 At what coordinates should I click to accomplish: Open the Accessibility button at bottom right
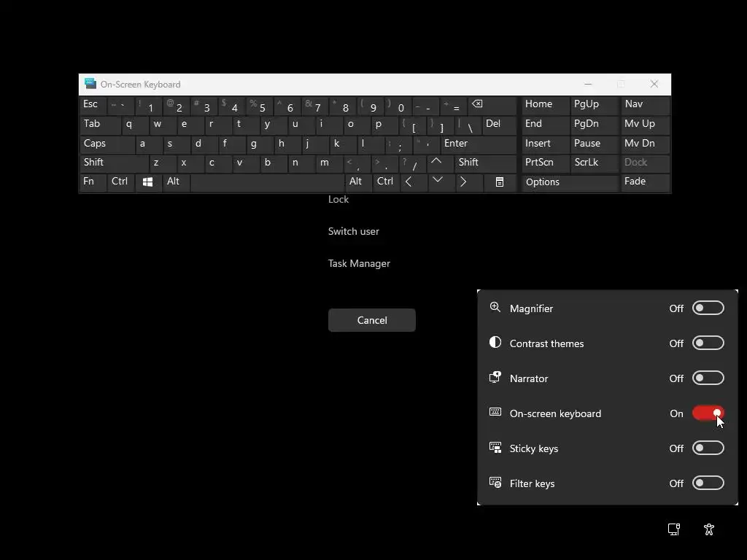[x=709, y=529]
